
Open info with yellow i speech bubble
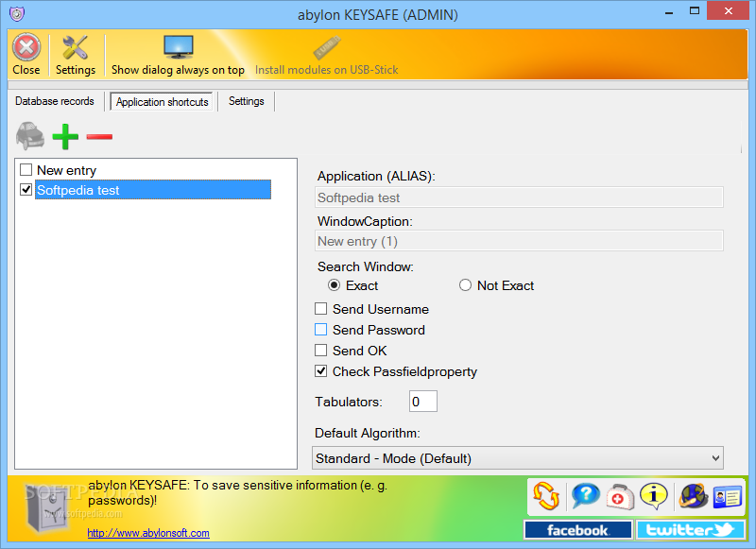654,496
